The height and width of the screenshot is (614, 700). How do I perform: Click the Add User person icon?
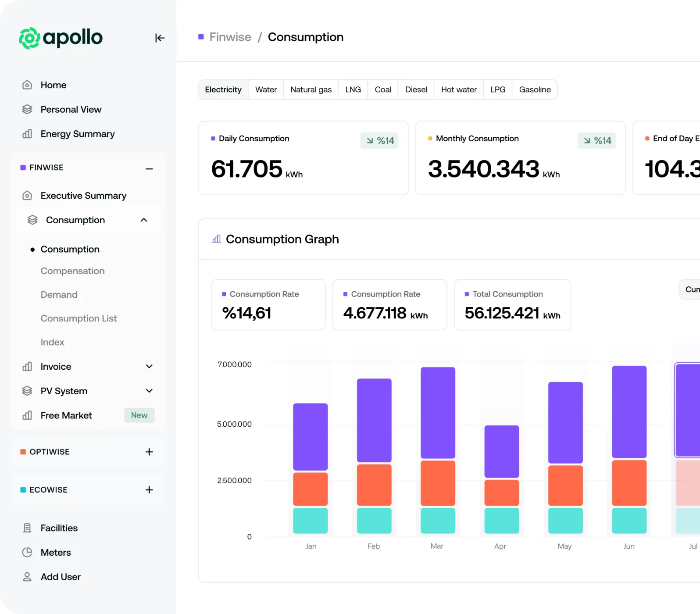pyautogui.click(x=27, y=577)
